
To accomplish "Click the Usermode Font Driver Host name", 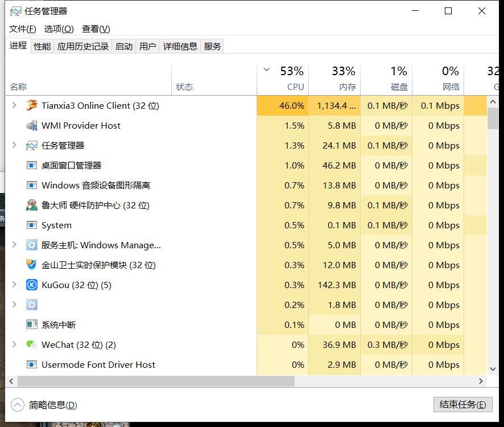I will click(98, 364).
